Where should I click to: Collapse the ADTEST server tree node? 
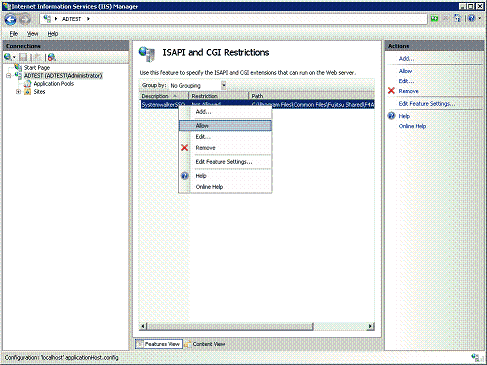tap(9, 76)
